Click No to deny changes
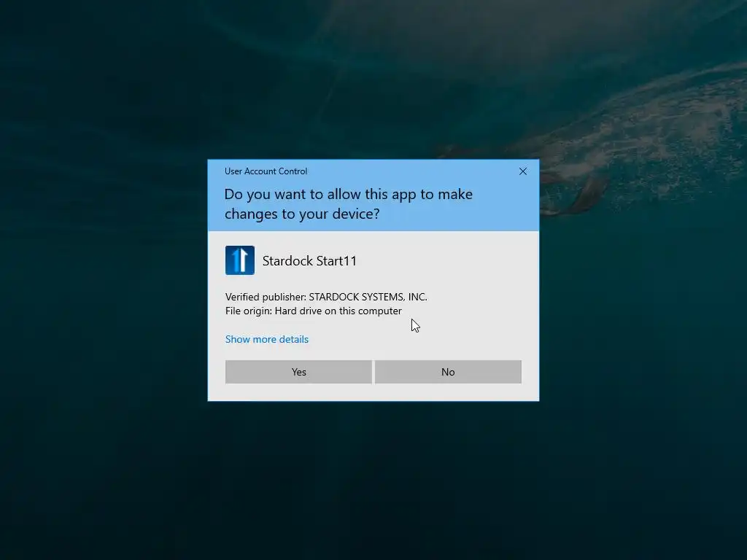This screenshot has height=560, width=747. click(x=448, y=372)
